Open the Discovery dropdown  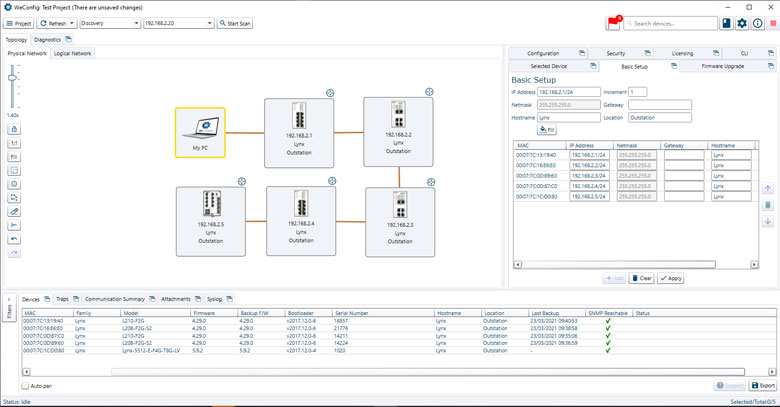pos(110,23)
